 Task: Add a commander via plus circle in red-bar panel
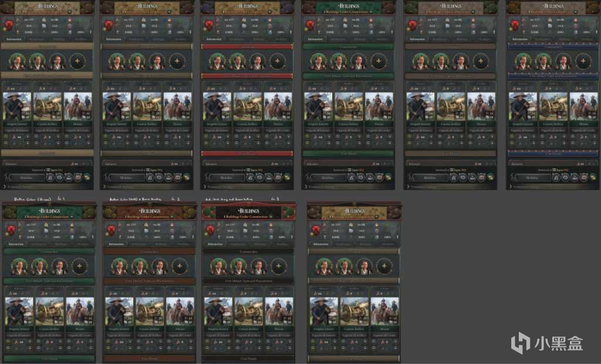(x=277, y=61)
